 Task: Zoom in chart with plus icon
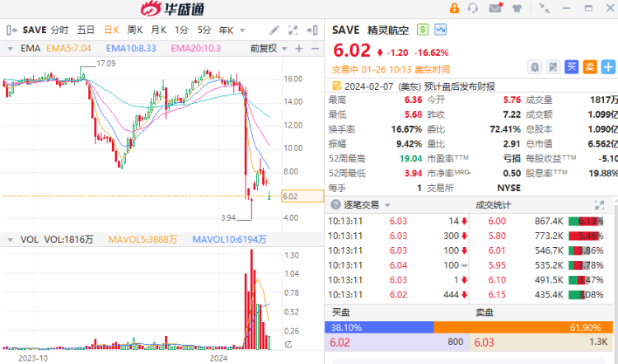click(x=299, y=49)
